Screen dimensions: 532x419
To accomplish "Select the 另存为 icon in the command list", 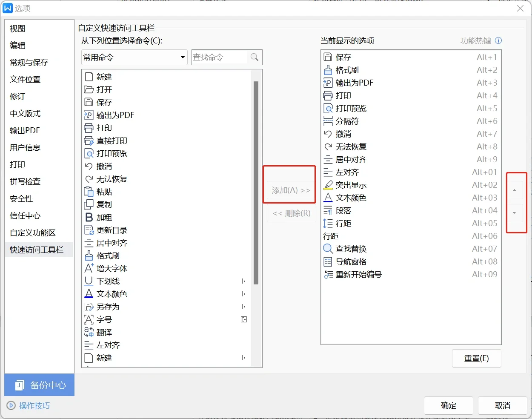I will 89,307.
